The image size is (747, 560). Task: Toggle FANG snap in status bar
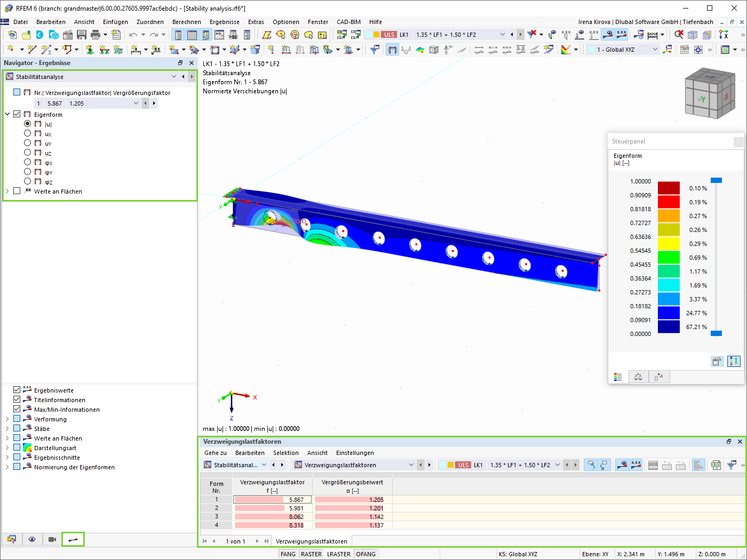288,554
